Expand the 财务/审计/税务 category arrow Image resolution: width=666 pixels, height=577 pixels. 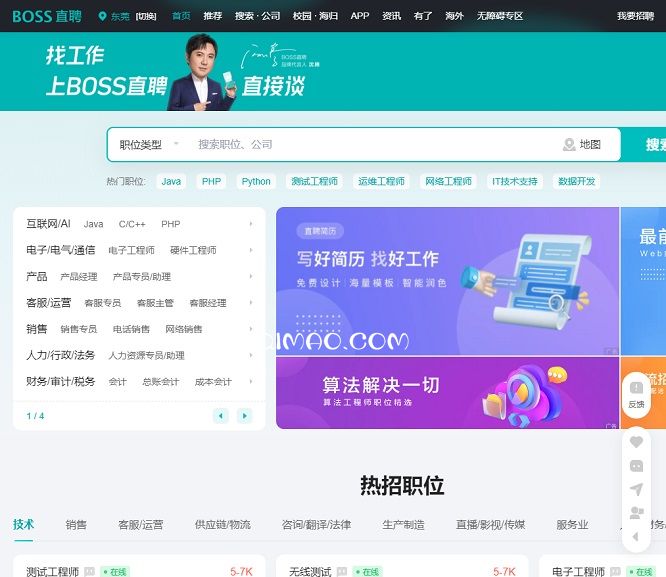pyautogui.click(x=251, y=382)
